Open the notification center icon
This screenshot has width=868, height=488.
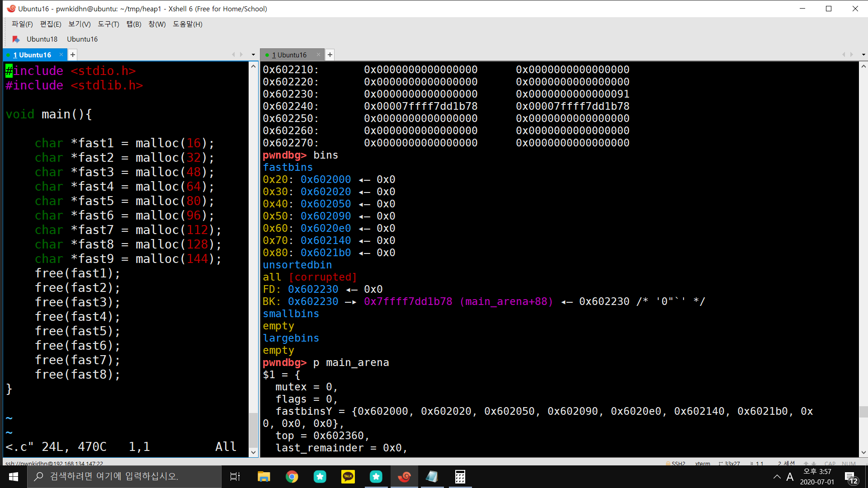(850, 477)
